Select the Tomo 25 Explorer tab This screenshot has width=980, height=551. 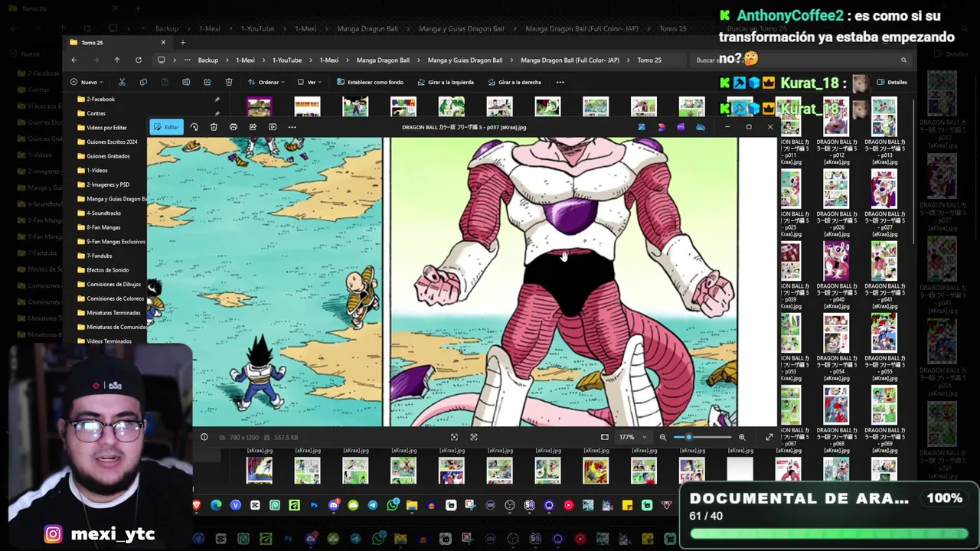[x=117, y=42]
